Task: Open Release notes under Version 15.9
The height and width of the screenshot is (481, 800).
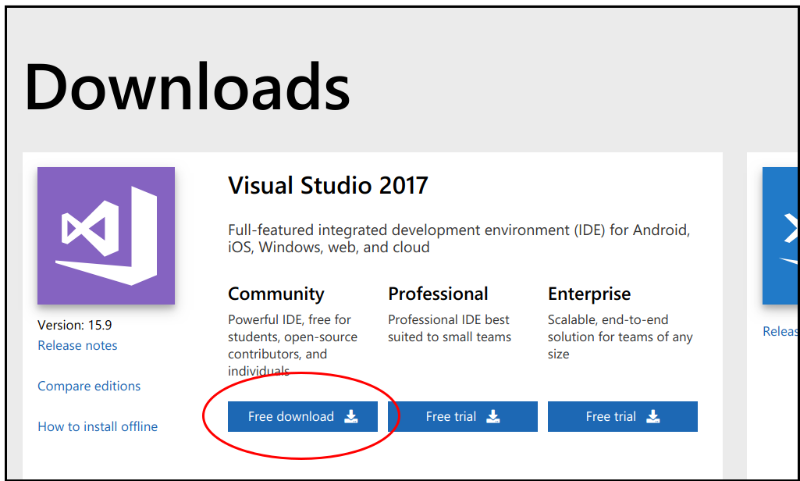Action: 77,346
